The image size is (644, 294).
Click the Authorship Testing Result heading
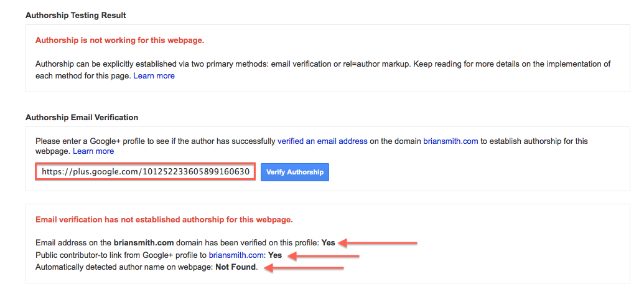(x=75, y=16)
